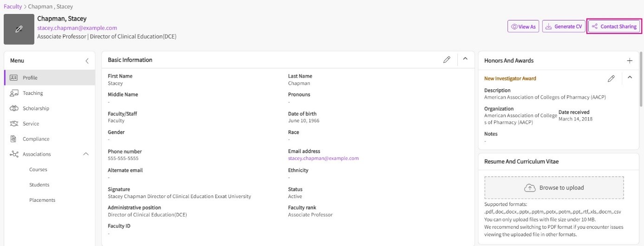Click the profile photo edit pencil
The image size is (644, 246).
tap(19, 29)
